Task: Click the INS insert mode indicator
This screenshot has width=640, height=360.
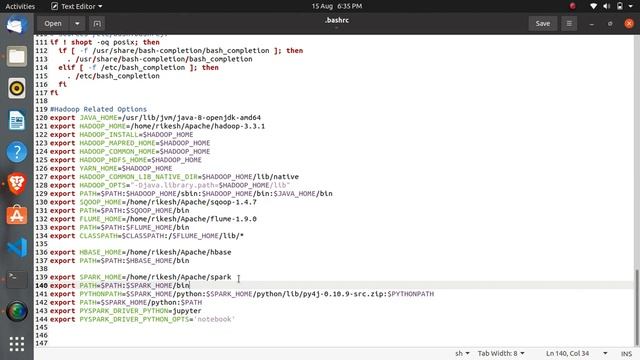Action: tap(627, 353)
